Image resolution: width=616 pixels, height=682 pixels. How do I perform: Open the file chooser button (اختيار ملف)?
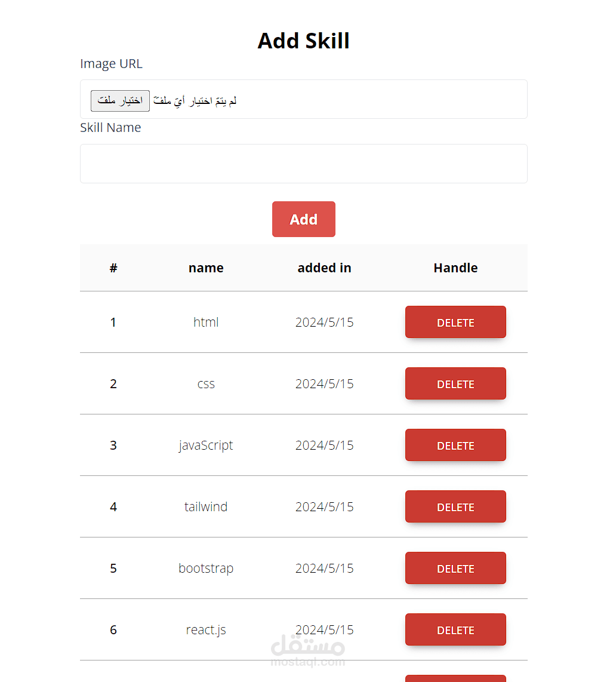120,101
